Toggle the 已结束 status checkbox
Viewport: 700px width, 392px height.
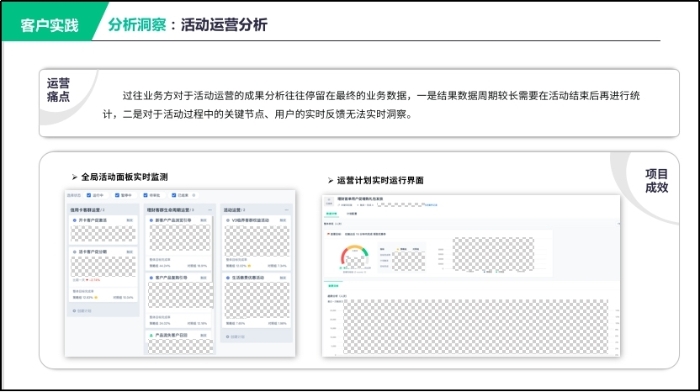coord(174,195)
